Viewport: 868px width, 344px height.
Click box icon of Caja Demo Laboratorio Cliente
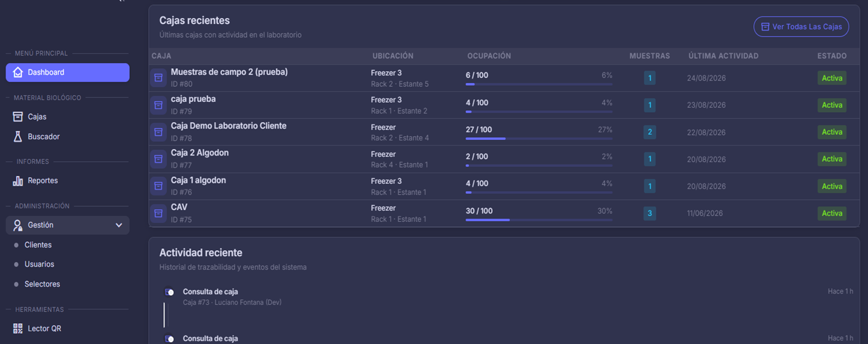(x=158, y=132)
